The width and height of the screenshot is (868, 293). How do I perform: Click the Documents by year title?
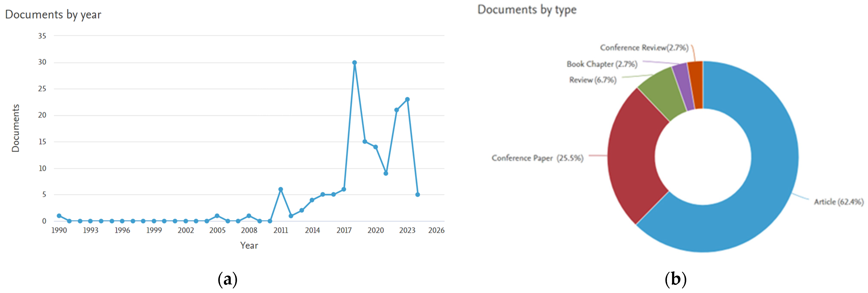click(53, 14)
